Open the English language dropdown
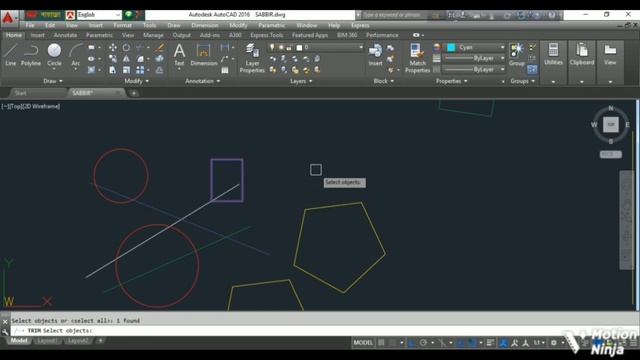The image size is (640, 360). (99, 15)
